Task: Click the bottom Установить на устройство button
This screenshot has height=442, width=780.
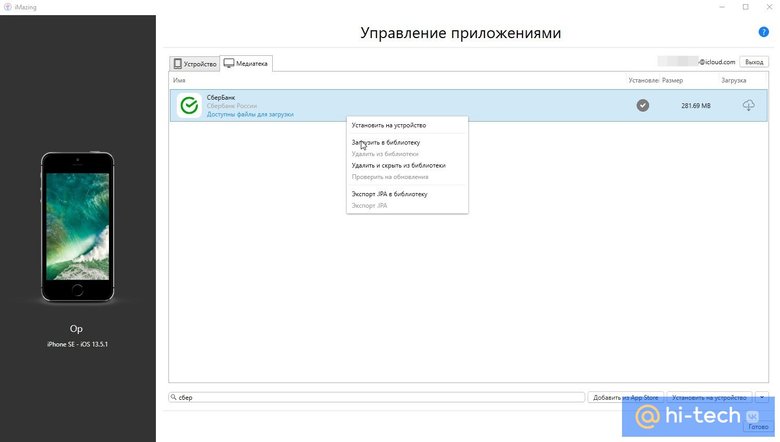Action: [x=709, y=397]
